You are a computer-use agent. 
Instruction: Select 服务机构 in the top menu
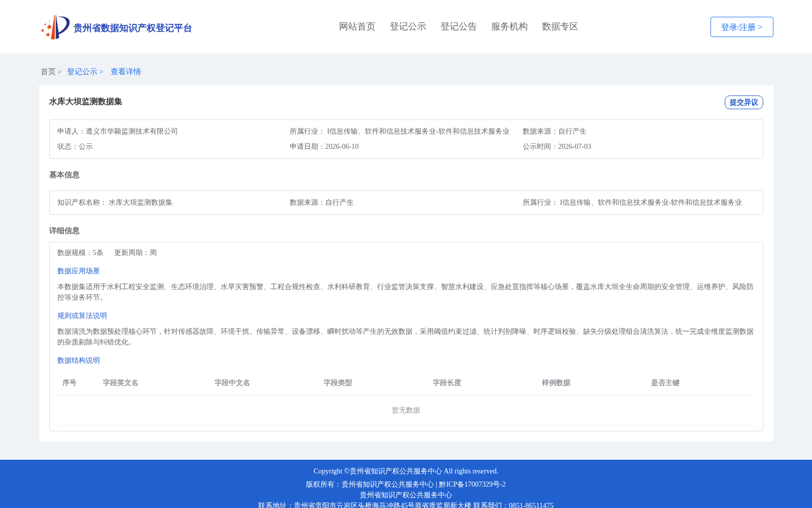510,26
